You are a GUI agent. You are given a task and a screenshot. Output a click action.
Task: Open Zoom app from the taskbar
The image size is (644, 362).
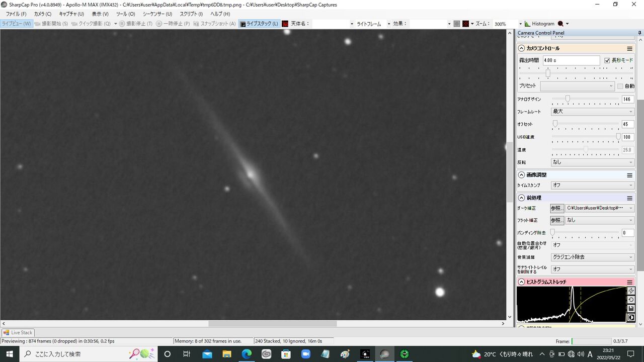305,354
